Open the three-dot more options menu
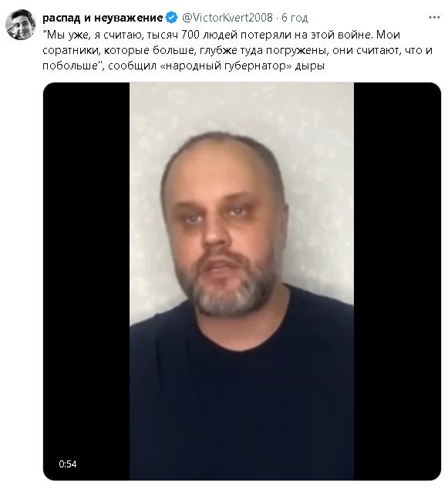This screenshot has height=489, width=448. 433,18
